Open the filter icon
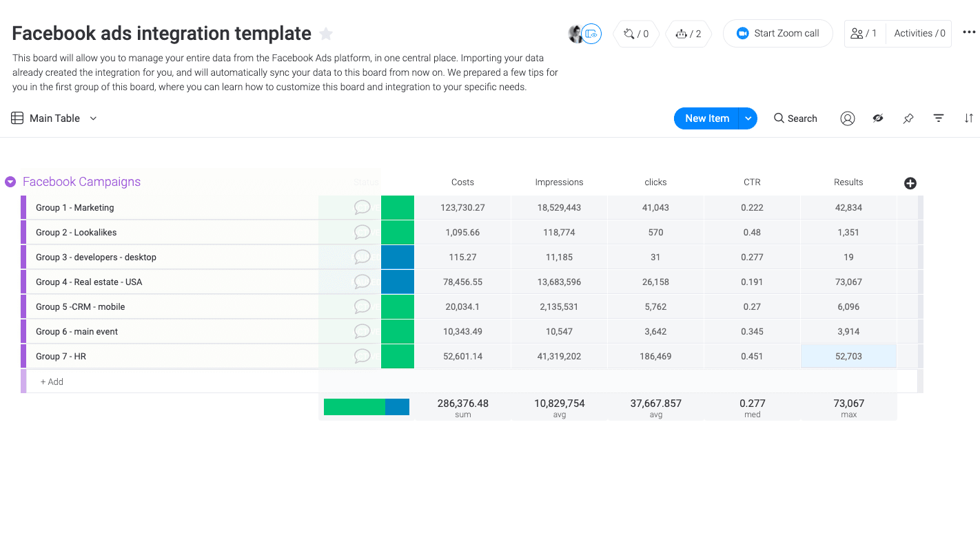The height and width of the screenshot is (535, 980). coord(939,118)
